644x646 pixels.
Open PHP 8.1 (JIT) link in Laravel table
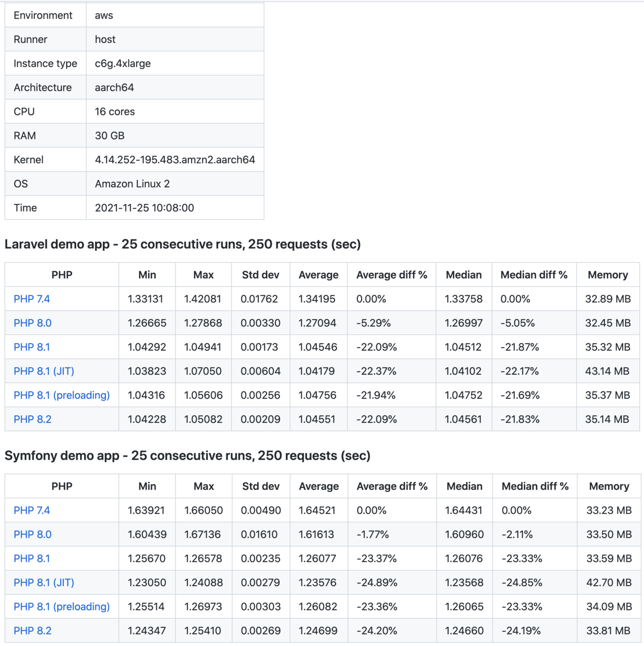click(x=44, y=371)
